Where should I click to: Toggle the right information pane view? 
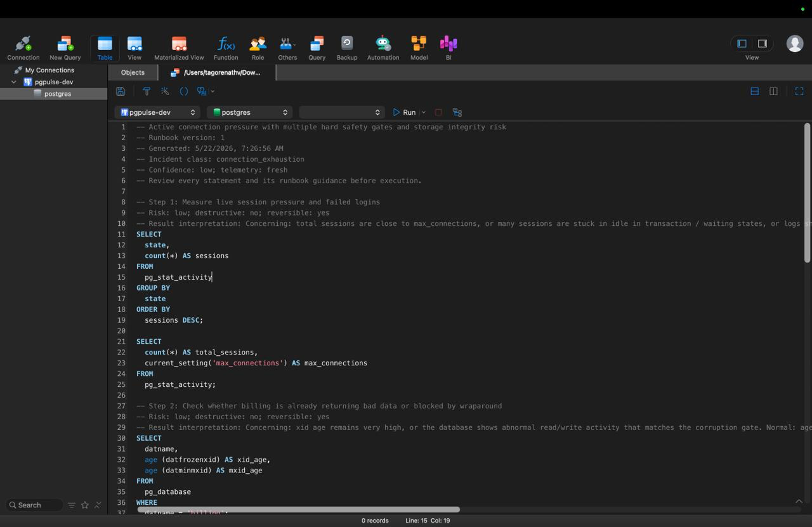[763, 43]
